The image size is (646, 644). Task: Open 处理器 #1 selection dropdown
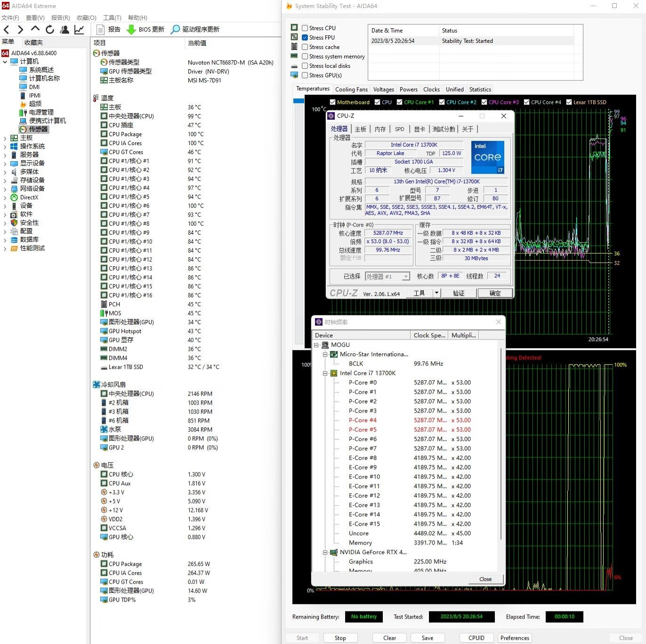[x=388, y=277]
